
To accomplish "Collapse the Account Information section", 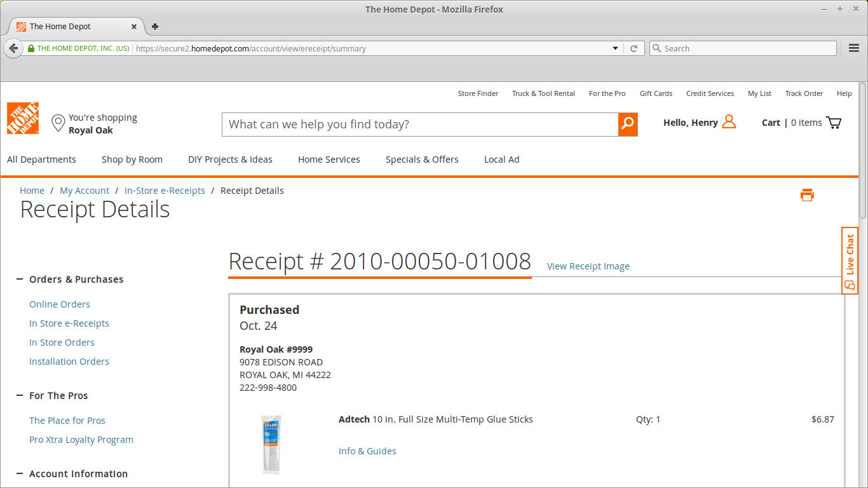I will 20,474.
